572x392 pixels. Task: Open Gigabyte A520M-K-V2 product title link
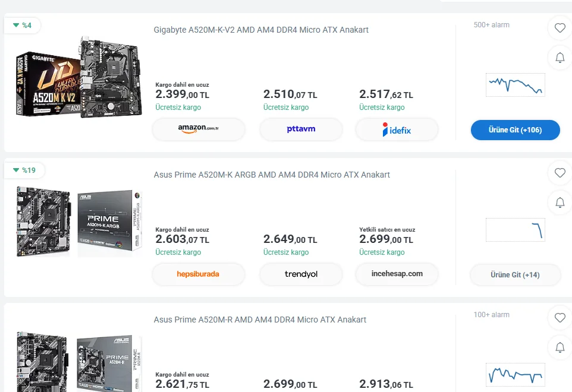click(261, 30)
